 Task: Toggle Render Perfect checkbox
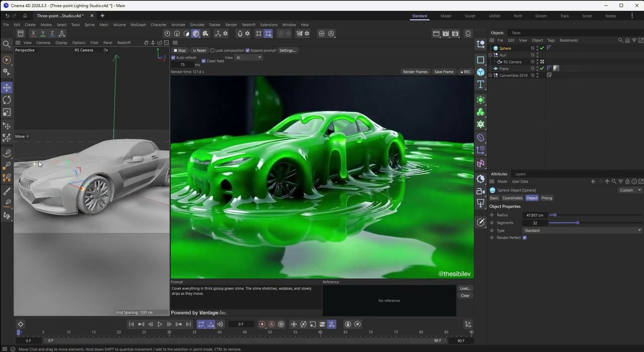pyautogui.click(x=524, y=238)
